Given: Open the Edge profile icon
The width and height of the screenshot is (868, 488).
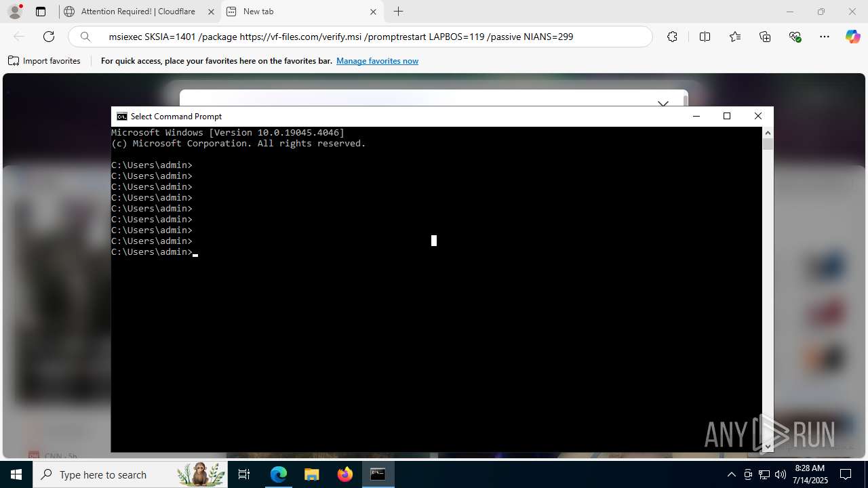Looking at the screenshot, I should (x=15, y=12).
